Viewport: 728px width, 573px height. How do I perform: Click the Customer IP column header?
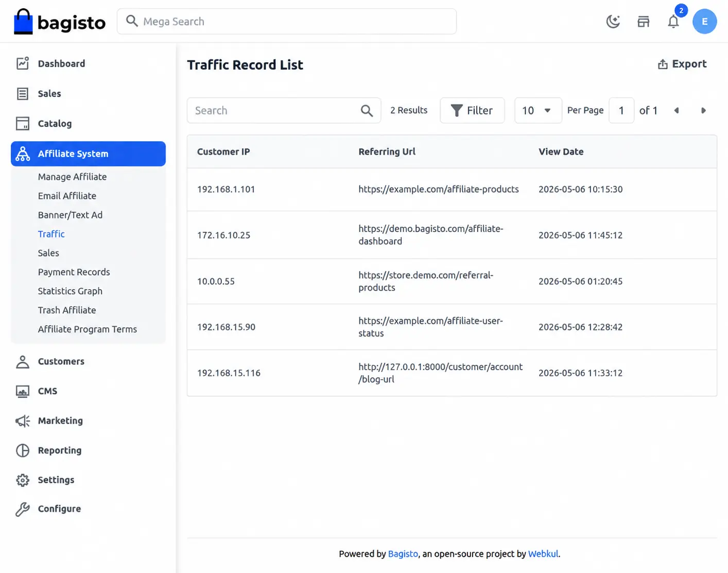[x=223, y=151]
